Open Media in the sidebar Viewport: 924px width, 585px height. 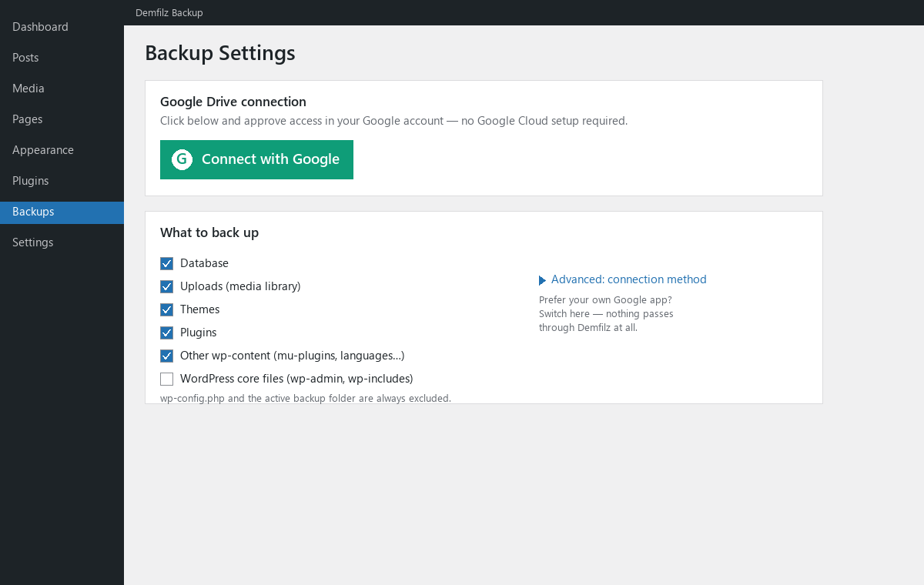click(x=62, y=89)
